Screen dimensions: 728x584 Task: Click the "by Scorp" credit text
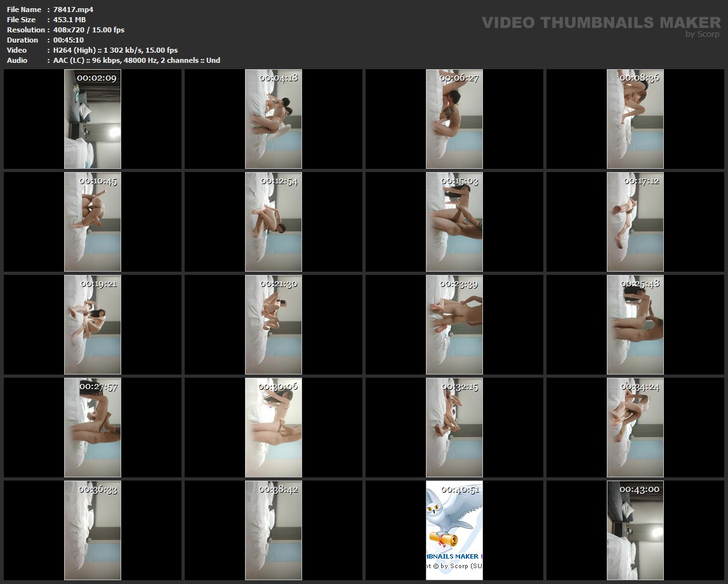click(702, 35)
